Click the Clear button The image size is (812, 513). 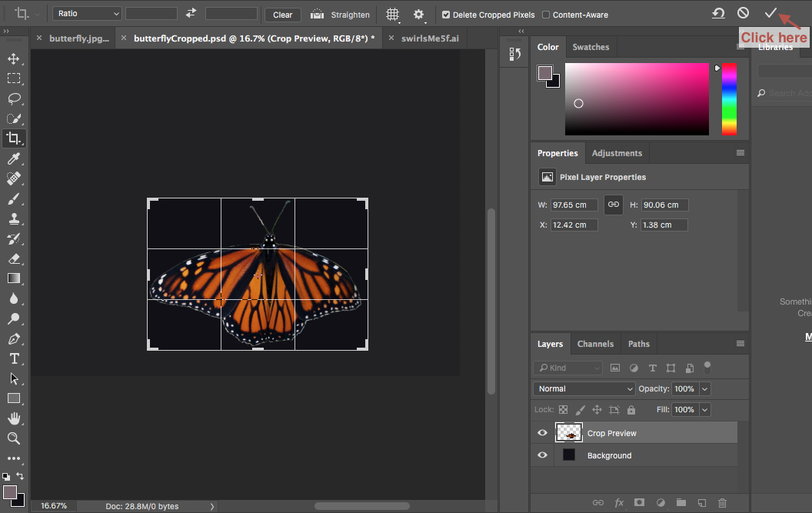[x=283, y=15]
